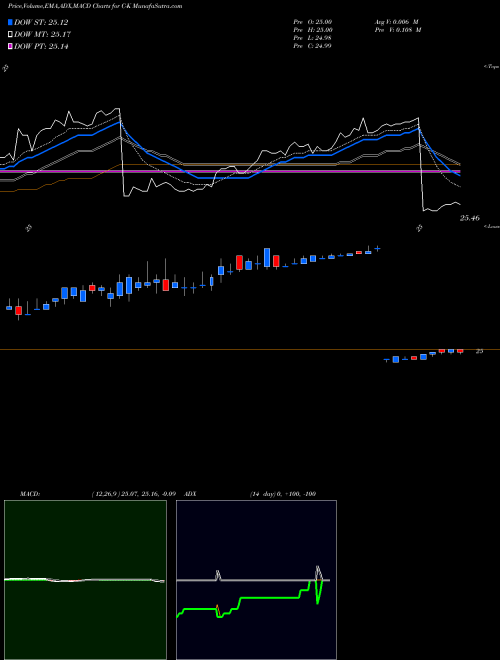Click the 'Pre O' open value
The image size is (500, 660).
coord(313,22)
